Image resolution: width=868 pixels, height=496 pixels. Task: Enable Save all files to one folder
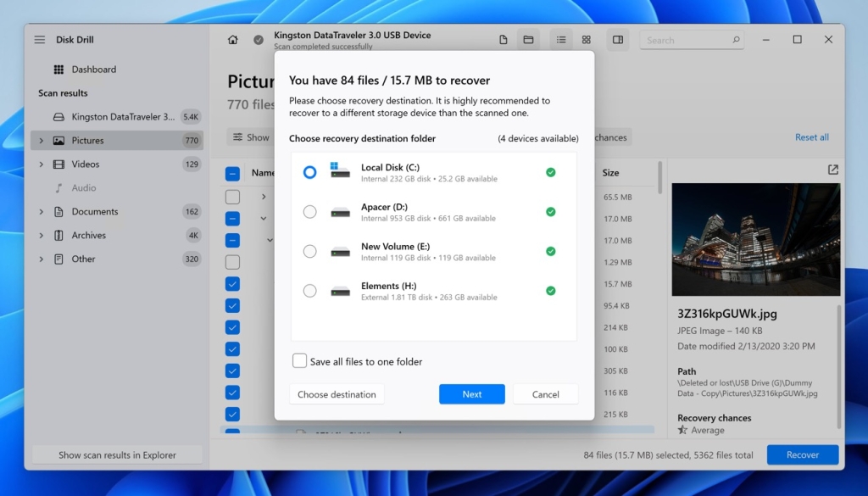pos(299,361)
